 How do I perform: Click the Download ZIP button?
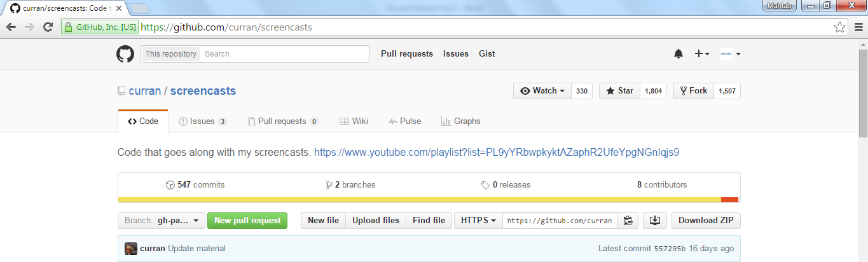tap(706, 221)
